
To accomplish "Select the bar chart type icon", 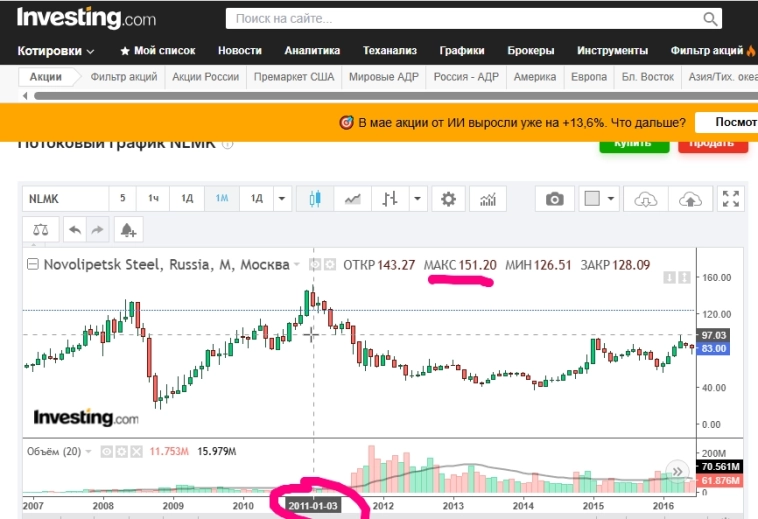I will tap(390, 199).
